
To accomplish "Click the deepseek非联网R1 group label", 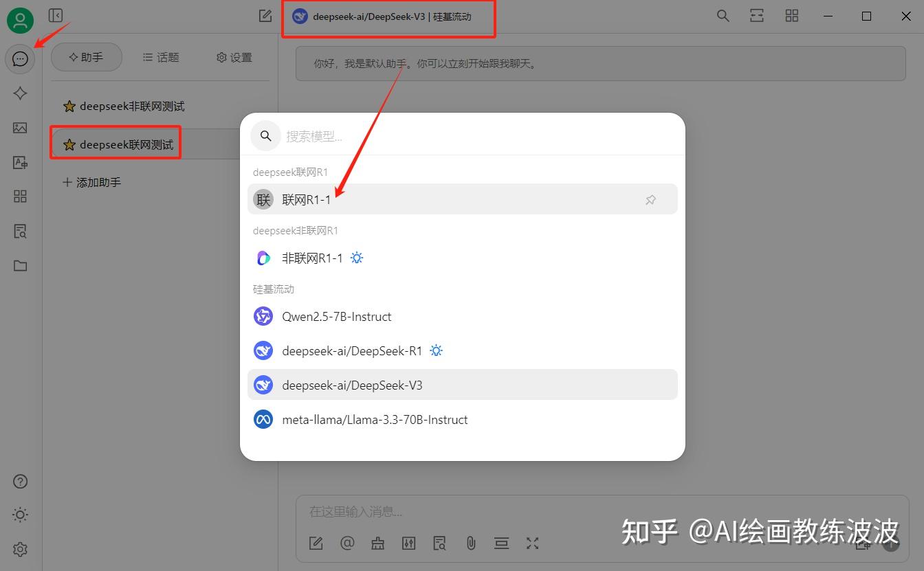I will click(296, 230).
